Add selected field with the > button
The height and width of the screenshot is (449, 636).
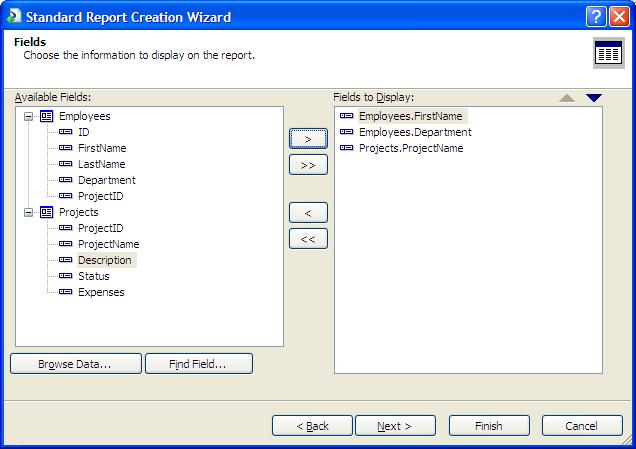click(x=308, y=139)
